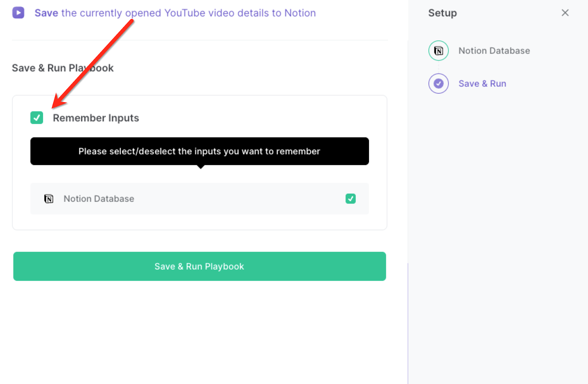Click the Notion logo in the database input row
The height and width of the screenshot is (384, 588).
[49, 198]
